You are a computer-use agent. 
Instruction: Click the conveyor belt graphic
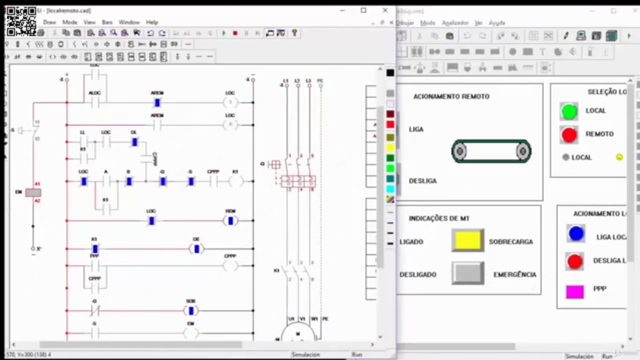pos(491,151)
